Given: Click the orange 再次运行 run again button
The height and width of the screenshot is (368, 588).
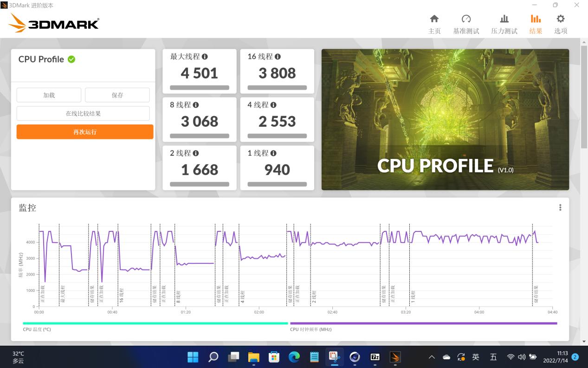Looking at the screenshot, I should tap(85, 131).
